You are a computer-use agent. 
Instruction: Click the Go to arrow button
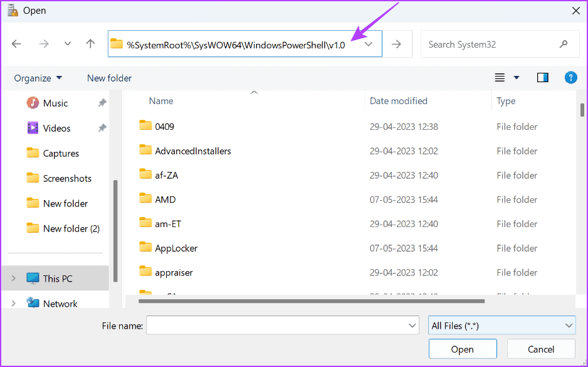click(396, 44)
